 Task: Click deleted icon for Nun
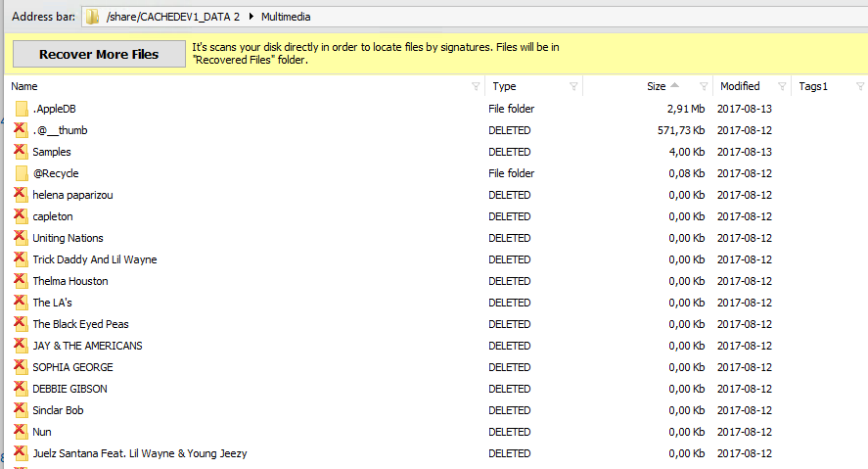pyautogui.click(x=21, y=433)
